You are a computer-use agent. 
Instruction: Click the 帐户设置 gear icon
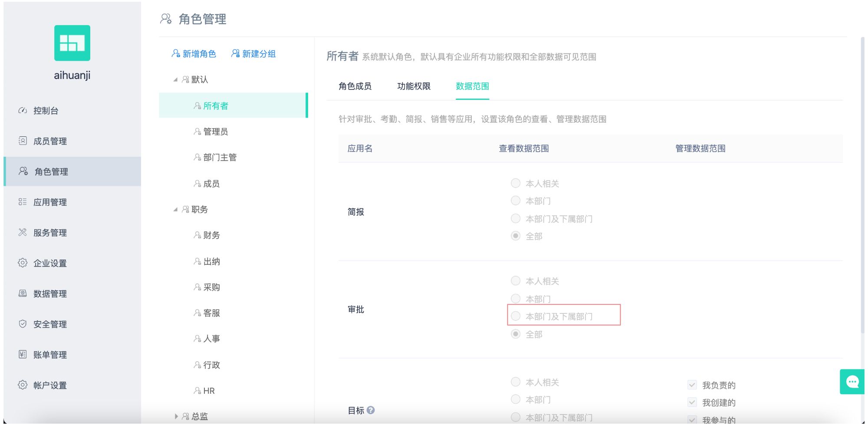point(23,385)
